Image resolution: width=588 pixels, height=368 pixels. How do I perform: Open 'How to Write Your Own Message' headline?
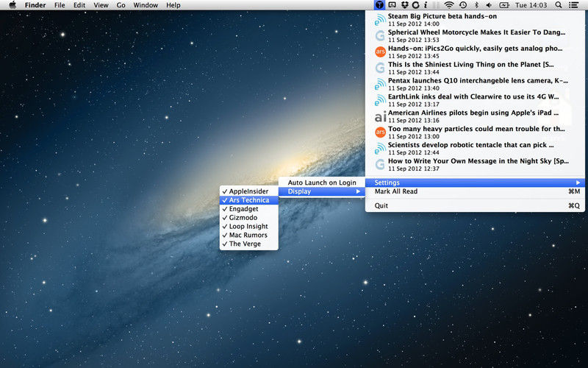[478, 161]
